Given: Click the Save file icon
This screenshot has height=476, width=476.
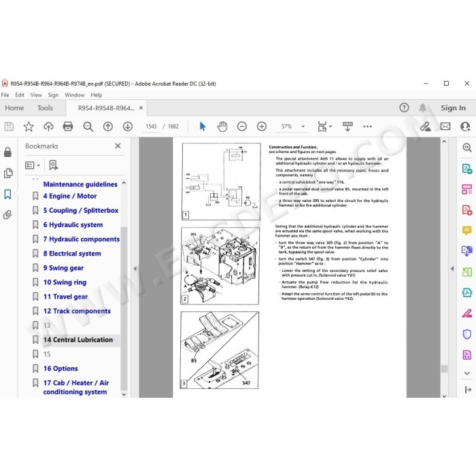Looking at the screenshot, I should (x=9, y=126).
